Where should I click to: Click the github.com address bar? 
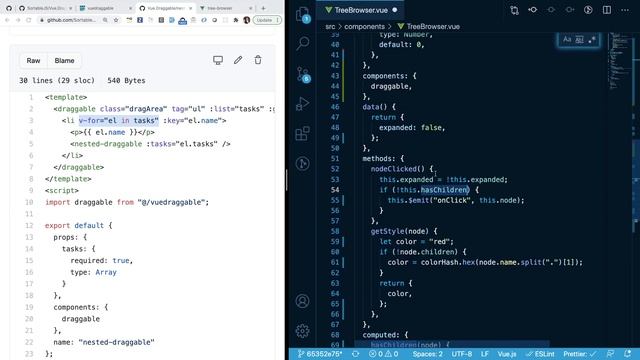[71, 20]
